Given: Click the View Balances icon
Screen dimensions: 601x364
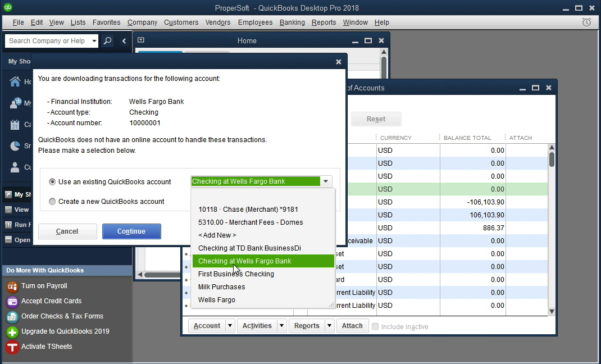Looking at the screenshot, I should click(8, 210).
